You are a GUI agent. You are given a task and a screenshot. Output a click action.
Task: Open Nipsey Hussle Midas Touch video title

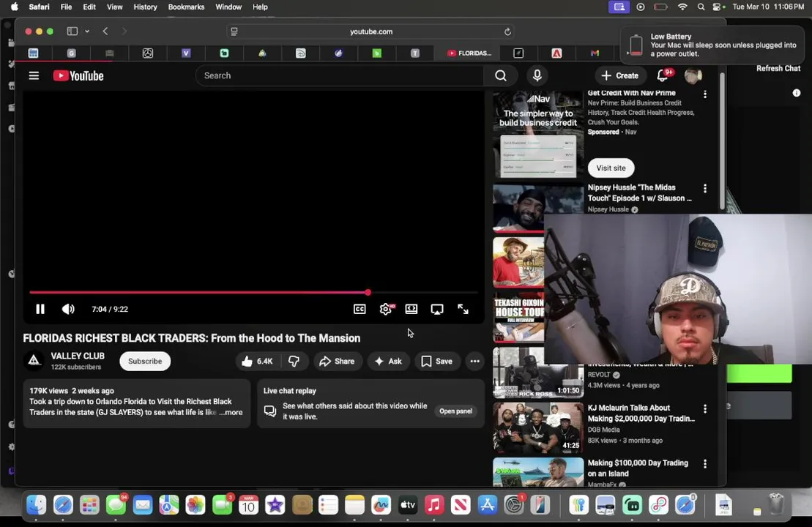tap(639, 193)
